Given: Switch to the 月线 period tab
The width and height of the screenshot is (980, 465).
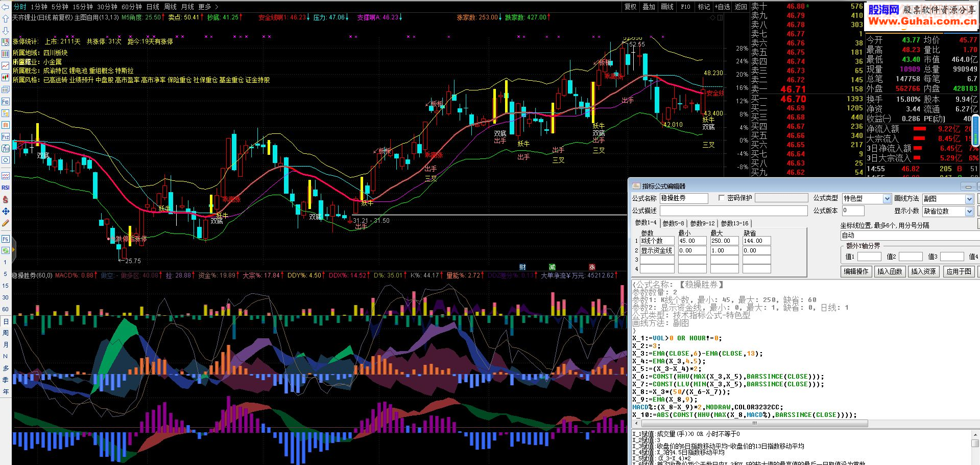Looking at the screenshot, I should (x=187, y=7).
